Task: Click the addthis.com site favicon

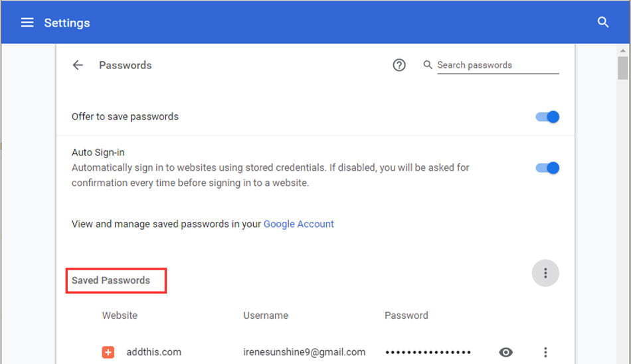Action: [x=108, y=352]
